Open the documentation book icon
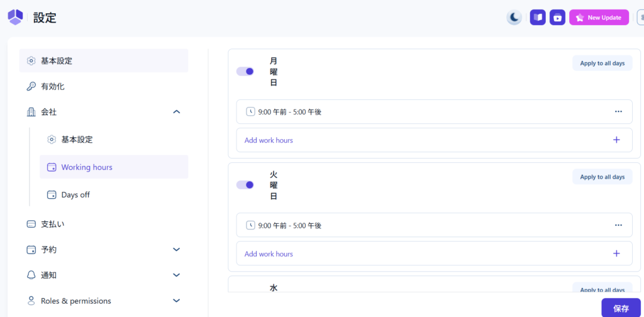 click(x=537, y=18)
